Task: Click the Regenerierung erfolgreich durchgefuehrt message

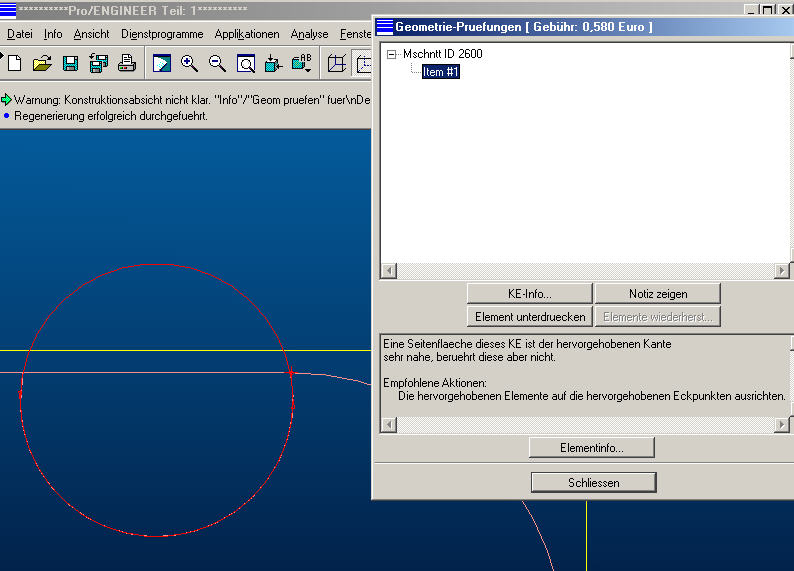Action: coord(111,116)
